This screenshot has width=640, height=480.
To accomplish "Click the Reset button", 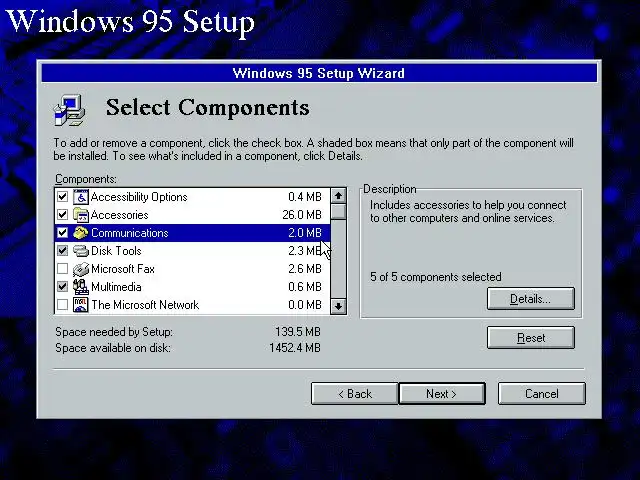I will tap(531, 338).
